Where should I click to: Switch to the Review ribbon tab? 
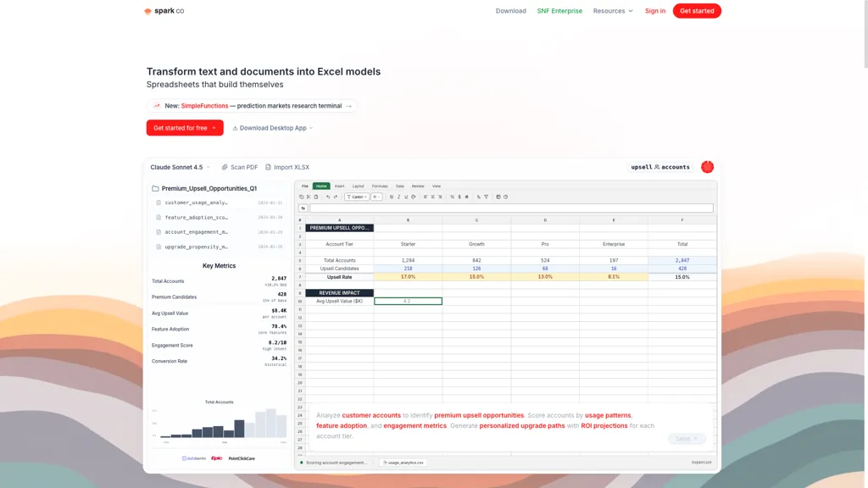pyautogui.click(x=418, y=186)
